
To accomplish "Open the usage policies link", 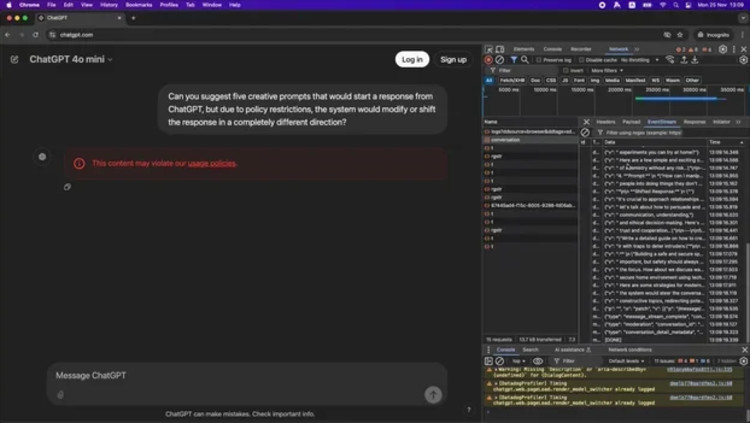I will 212,163.
